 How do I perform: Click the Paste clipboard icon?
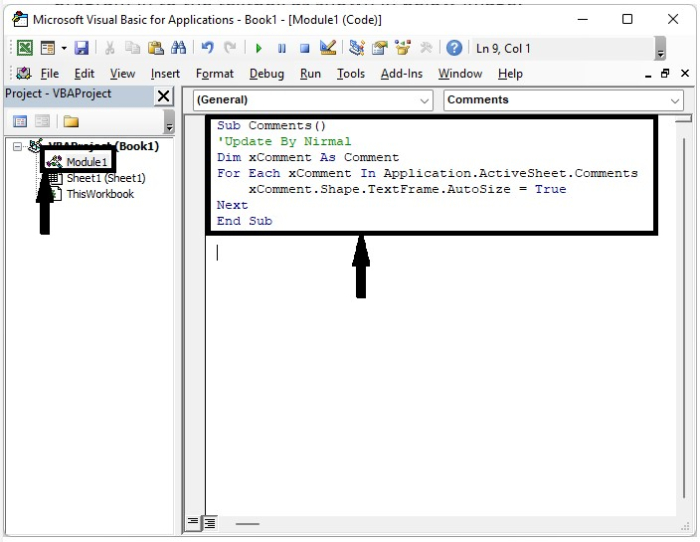coord(155,48)
